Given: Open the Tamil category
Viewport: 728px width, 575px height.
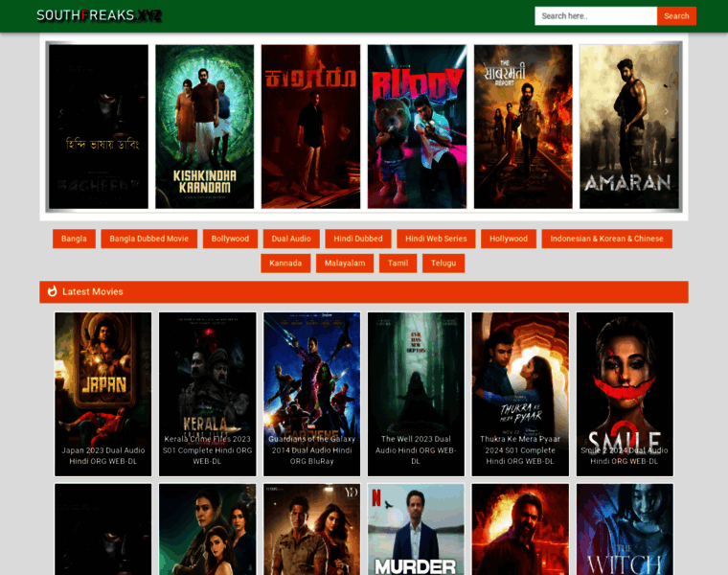Looking at the screenshot, I should point(398,263).
